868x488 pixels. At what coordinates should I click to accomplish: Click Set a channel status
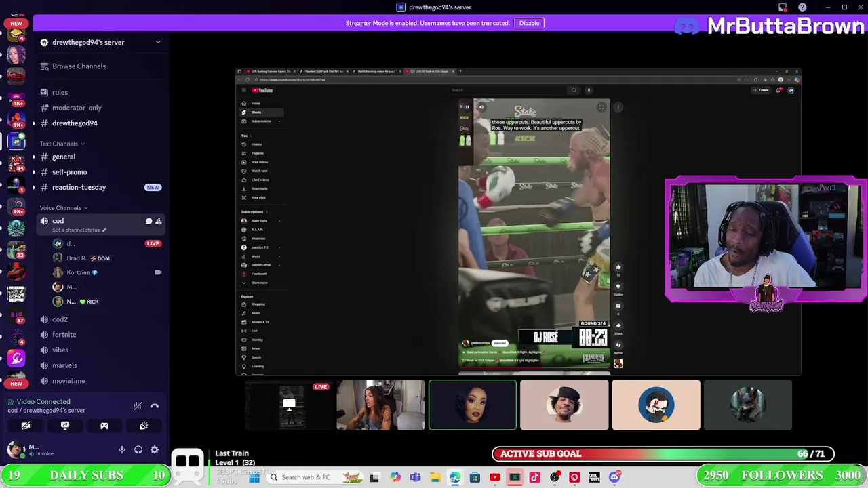pyautogui.click(x=79, y=230)
